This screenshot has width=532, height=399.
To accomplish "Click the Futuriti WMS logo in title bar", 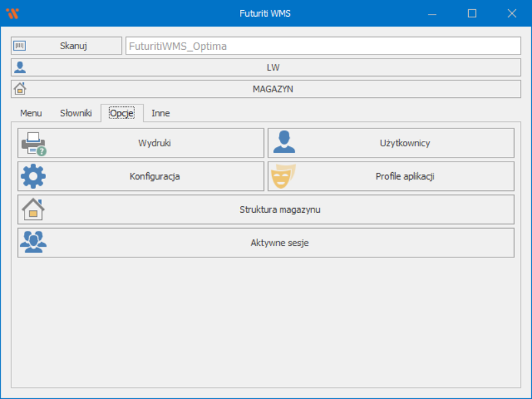I will point(13,13).
